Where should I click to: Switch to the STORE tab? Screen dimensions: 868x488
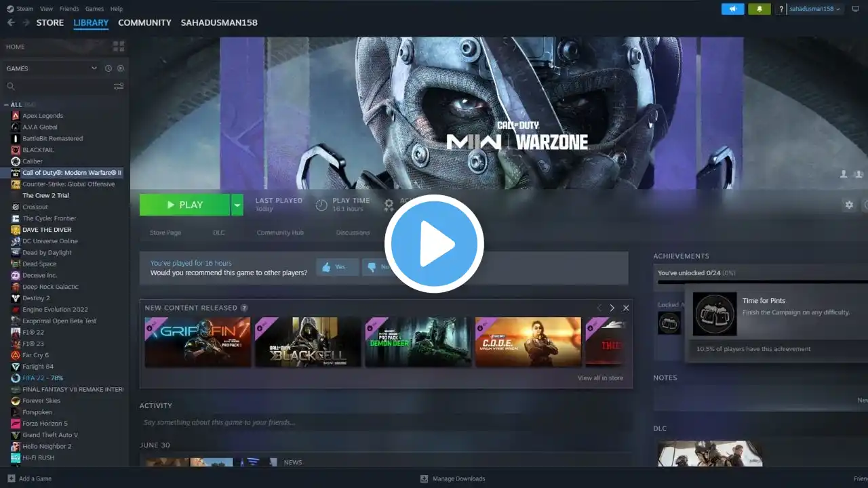click(50, 22)
